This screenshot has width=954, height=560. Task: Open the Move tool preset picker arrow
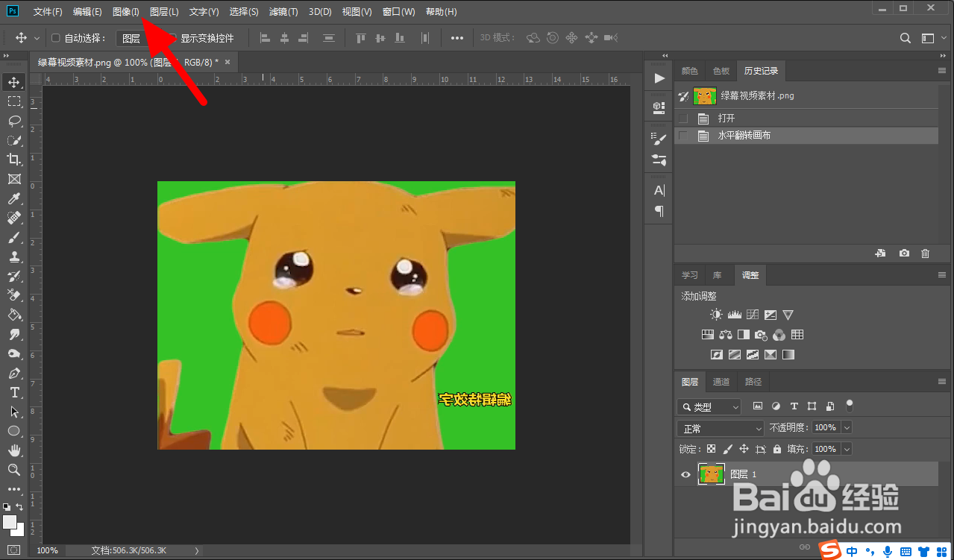click(x=37, y=38)
